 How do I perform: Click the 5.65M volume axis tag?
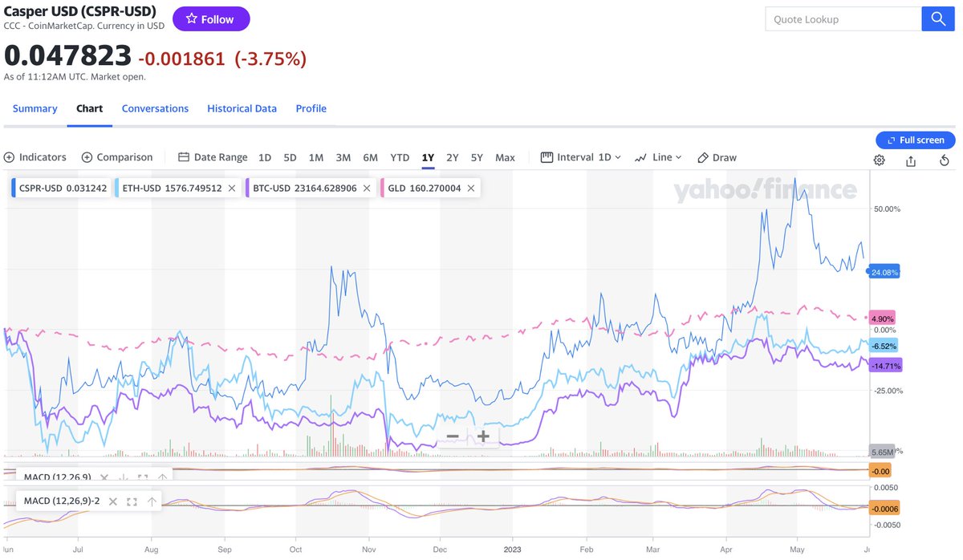pyautogui.click(x=882, y=451)
